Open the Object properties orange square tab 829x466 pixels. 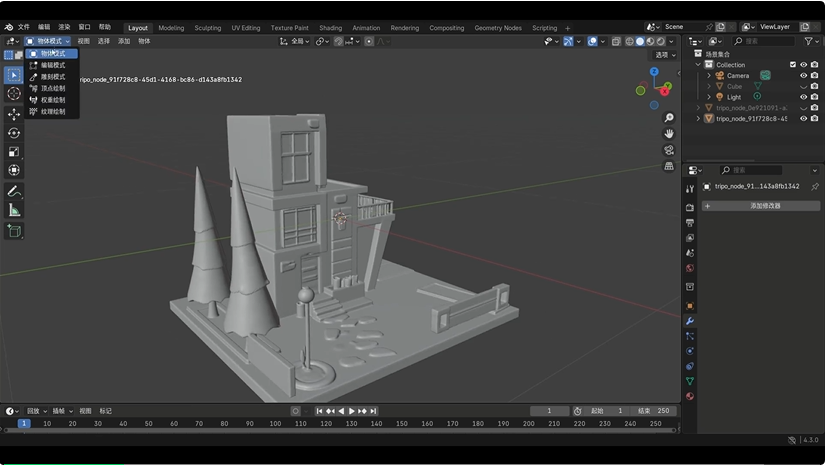689,306
